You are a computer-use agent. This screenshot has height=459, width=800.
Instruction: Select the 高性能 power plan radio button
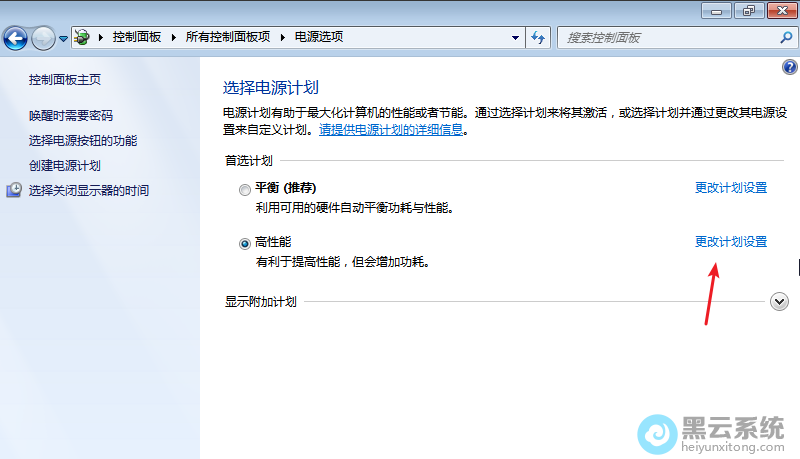[245, 243]
